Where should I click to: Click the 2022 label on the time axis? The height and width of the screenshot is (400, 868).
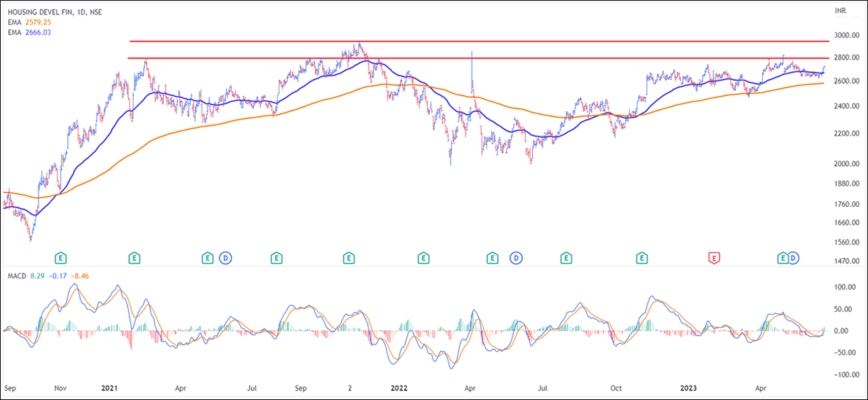point(399,389)
